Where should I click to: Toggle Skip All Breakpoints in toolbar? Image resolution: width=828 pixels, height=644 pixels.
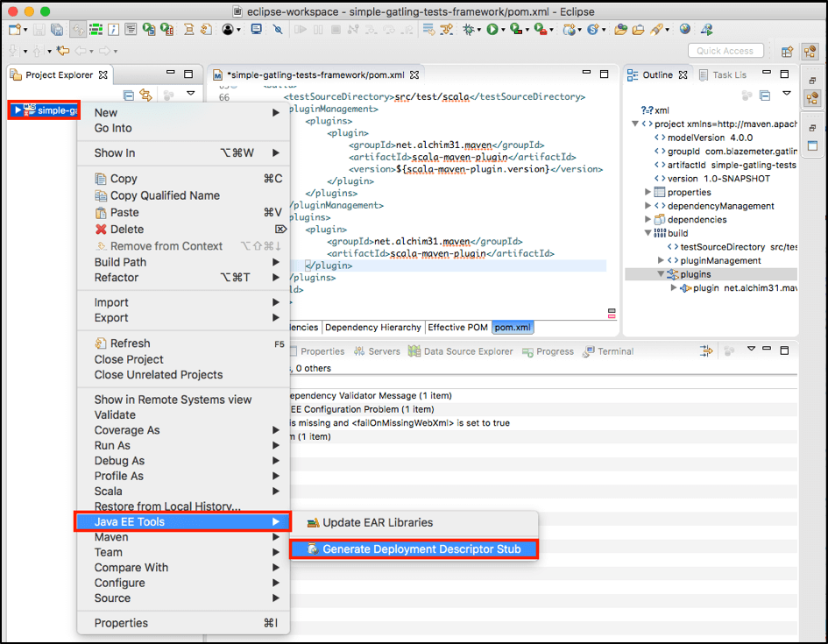pyautogui.click(x=278, y=30)
